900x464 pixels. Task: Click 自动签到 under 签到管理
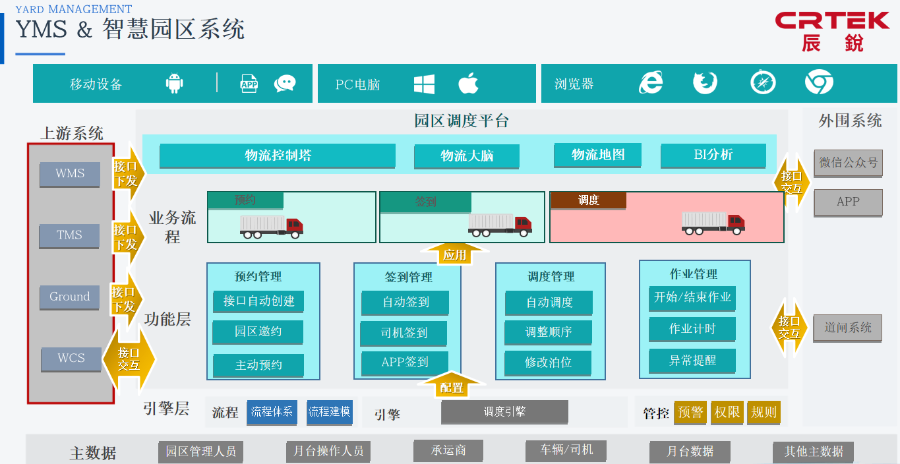click(405, 302)
